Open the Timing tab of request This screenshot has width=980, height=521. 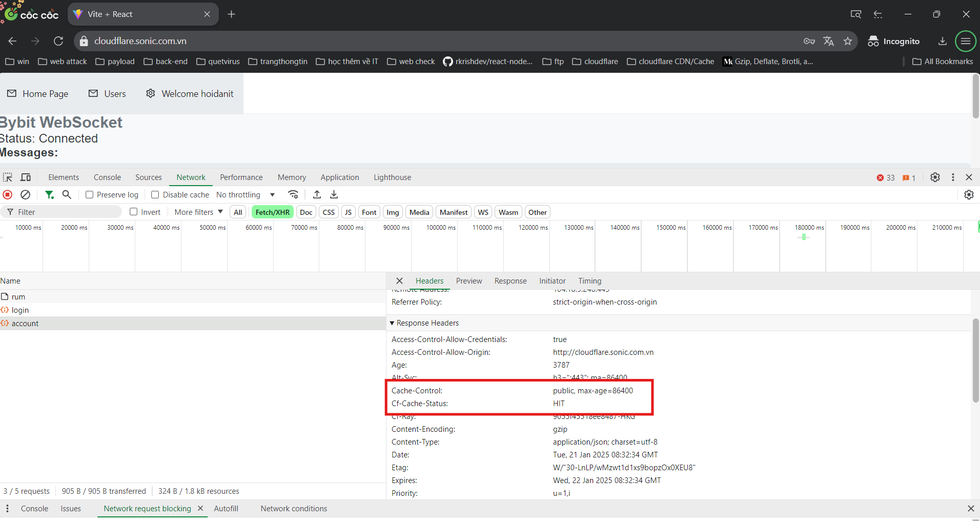tap(589, 281)
